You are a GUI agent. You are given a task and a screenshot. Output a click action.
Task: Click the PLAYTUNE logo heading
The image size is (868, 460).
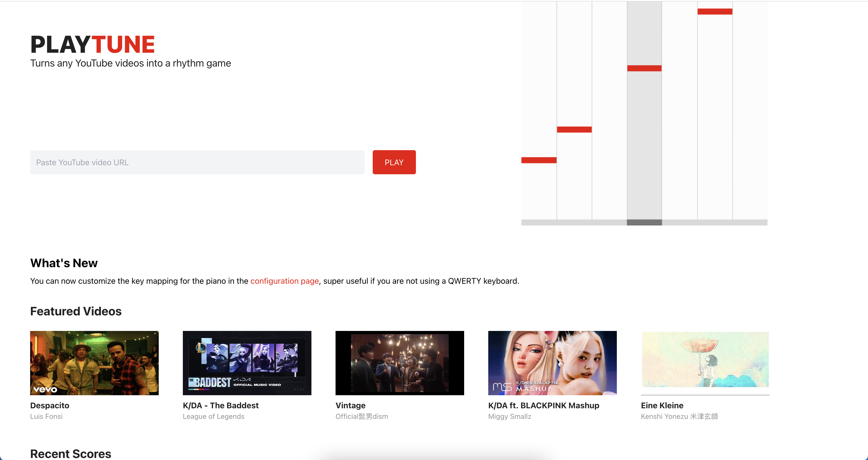(x=93, y=44)
